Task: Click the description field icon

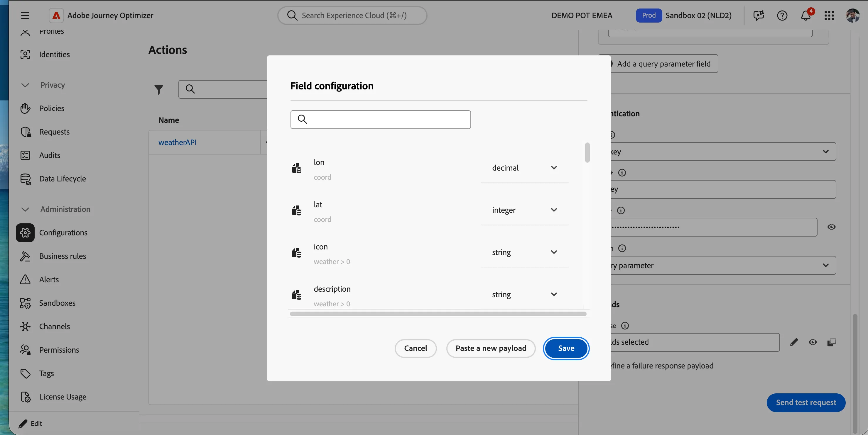Action: pos(296,295)
